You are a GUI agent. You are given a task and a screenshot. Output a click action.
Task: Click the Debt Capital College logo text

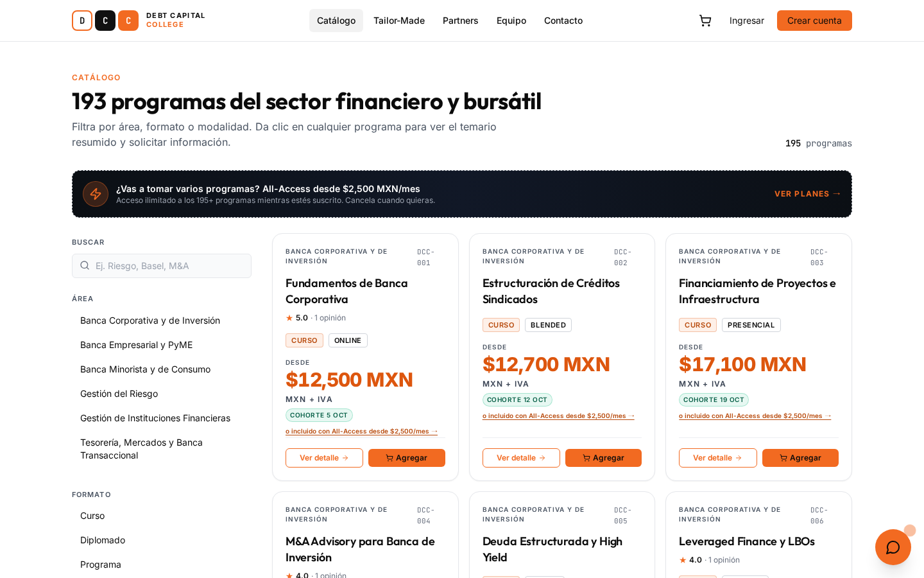pos(176,20)
